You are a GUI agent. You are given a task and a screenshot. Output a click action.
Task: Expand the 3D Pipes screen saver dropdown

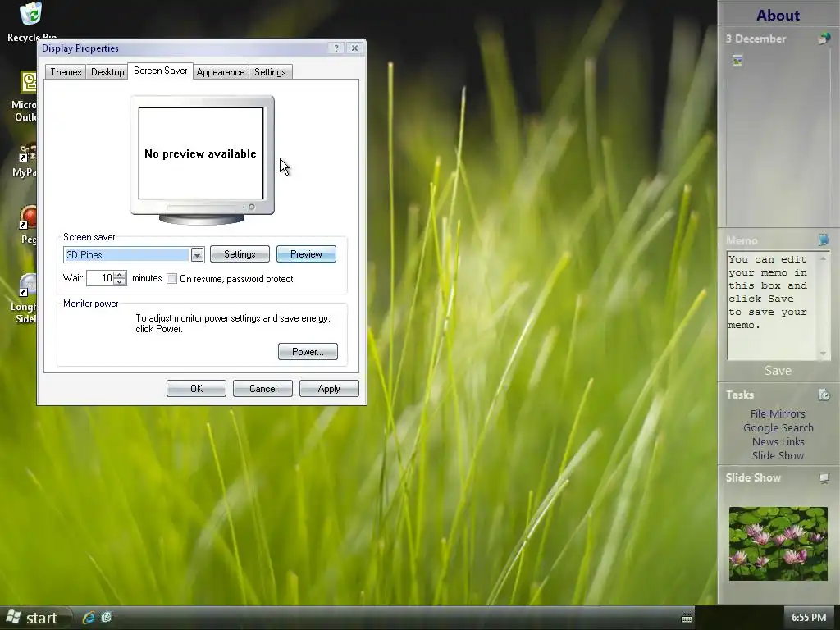(x=197, y=255)
